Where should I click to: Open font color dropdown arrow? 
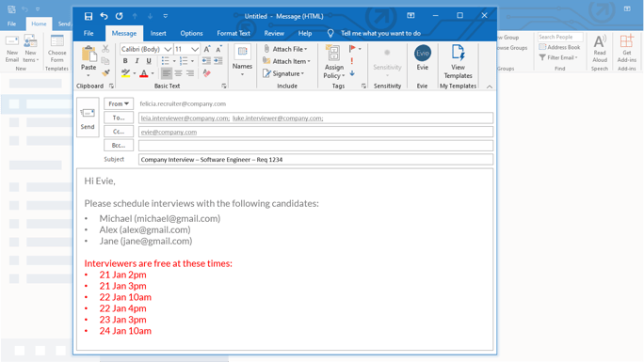[153, 73]
